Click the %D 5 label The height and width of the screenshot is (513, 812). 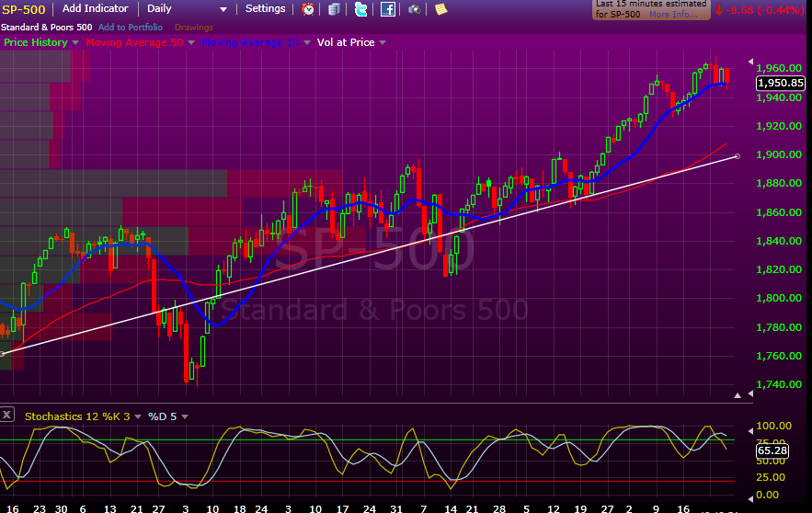tap(163, 416)
